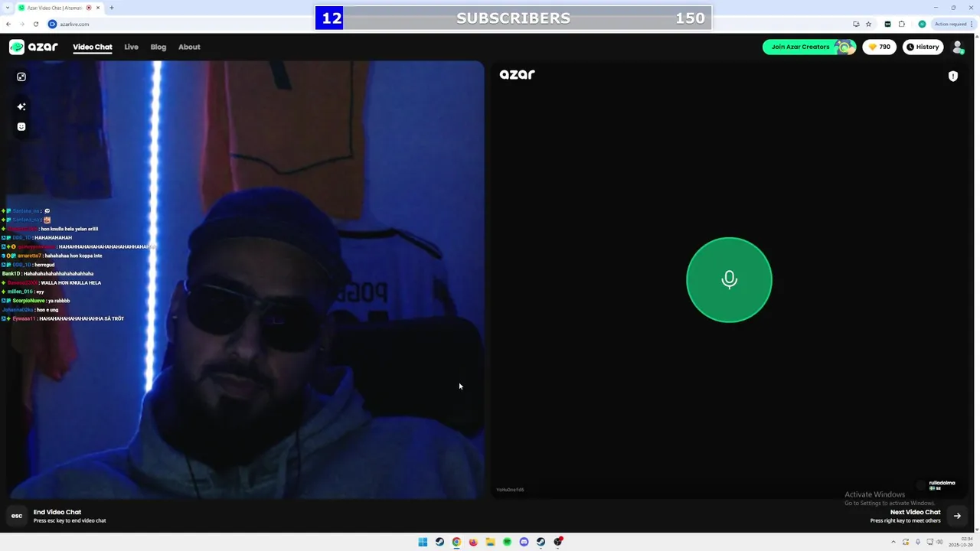Open the browser extensions puzzle icon
Viewport: 980px width, 551px height.
(x=902, y=24)
